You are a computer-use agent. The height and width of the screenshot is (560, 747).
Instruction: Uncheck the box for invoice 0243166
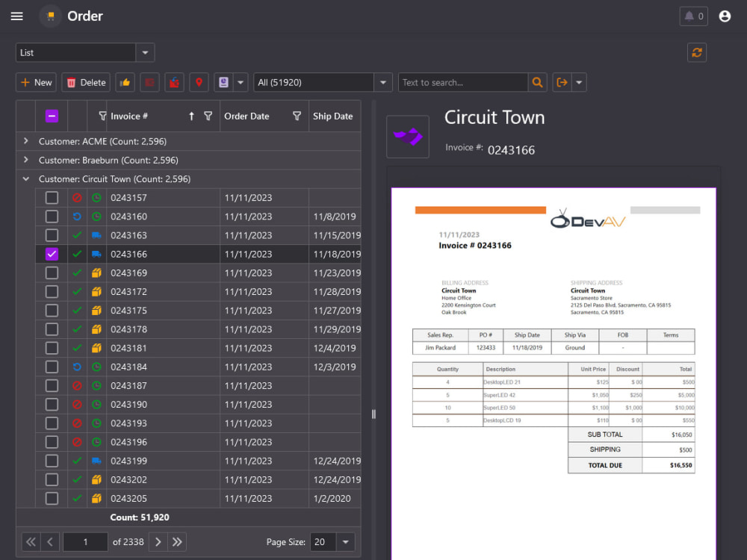[x=52, y=255]
